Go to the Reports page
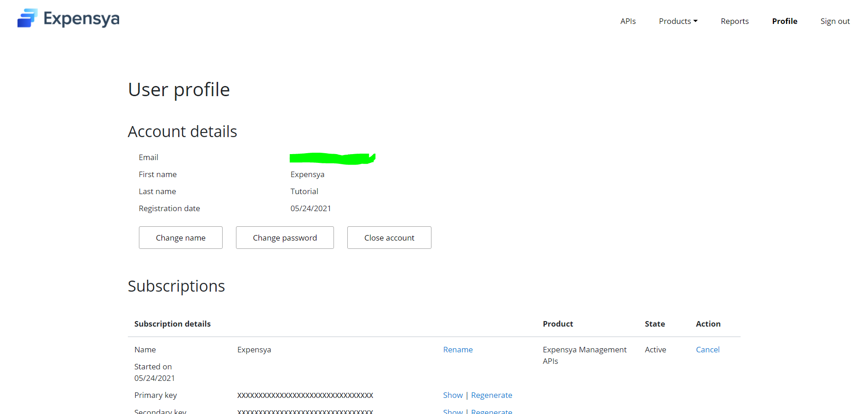 click(x=735, y=21)
